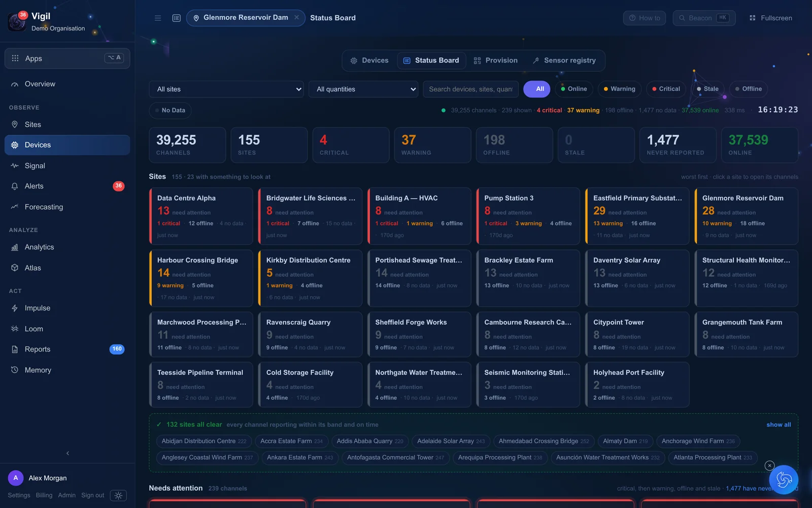Click the Apps grid icon
This screenshot has height=508, width=812.
[x=15, y=58]
